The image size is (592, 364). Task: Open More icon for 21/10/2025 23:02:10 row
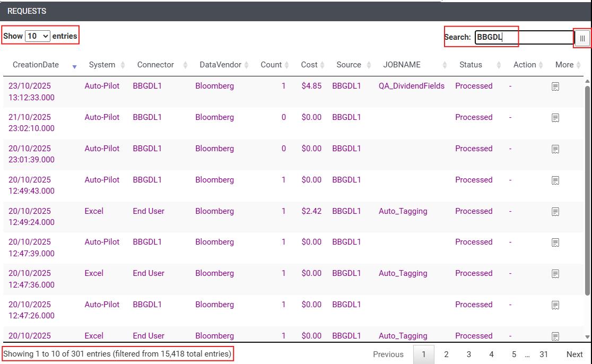click(x=555, y=118)
